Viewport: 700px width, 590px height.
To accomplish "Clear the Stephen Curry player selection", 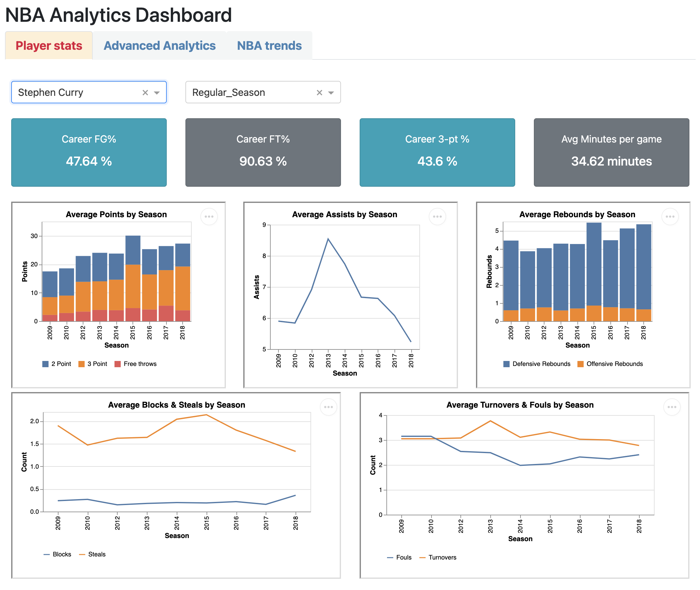I will click(x=145, y=93).
